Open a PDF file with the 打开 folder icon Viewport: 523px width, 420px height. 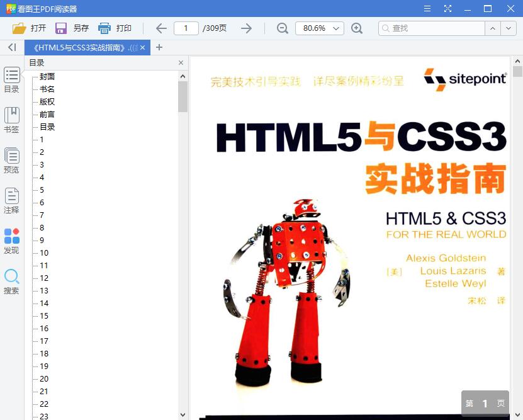[x=20, y=28]
